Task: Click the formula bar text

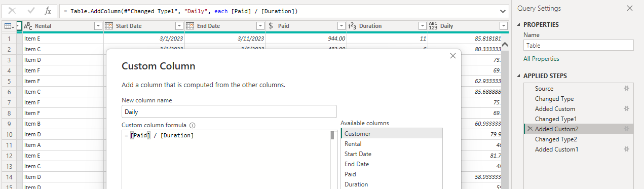Action: (181, 11)
